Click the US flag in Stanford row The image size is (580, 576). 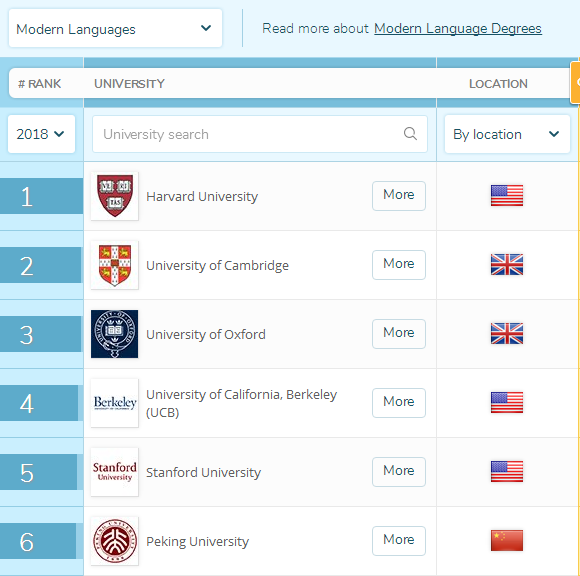click(507, 471)
